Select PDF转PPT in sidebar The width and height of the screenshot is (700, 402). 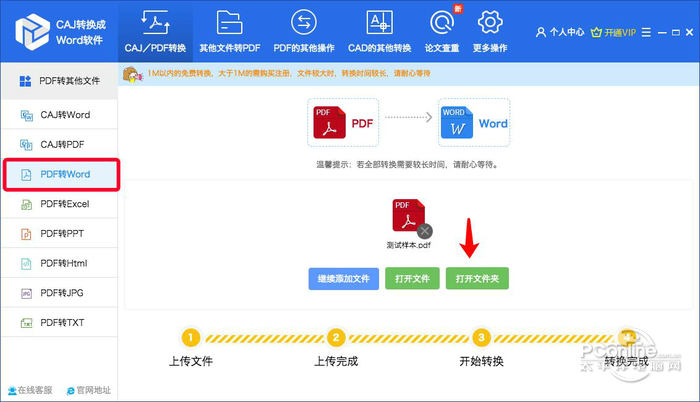pyautogui.click(x=59, y=233)
